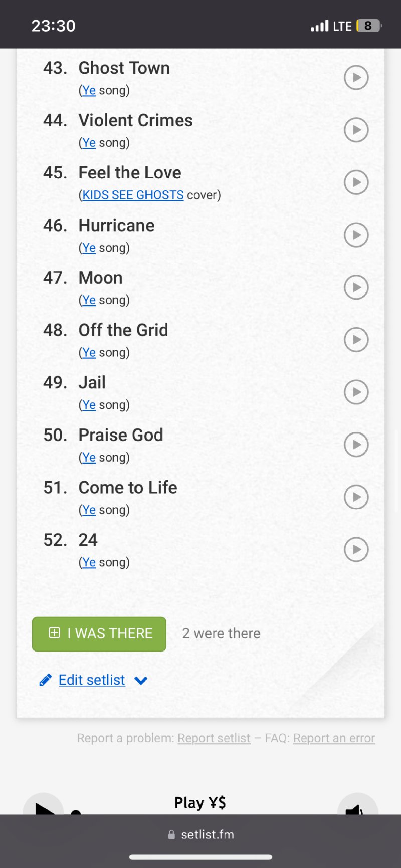This screenshot has width=401, height=868.
Task: Tap the setlist.fm address bar
Action: pos(200,834)
